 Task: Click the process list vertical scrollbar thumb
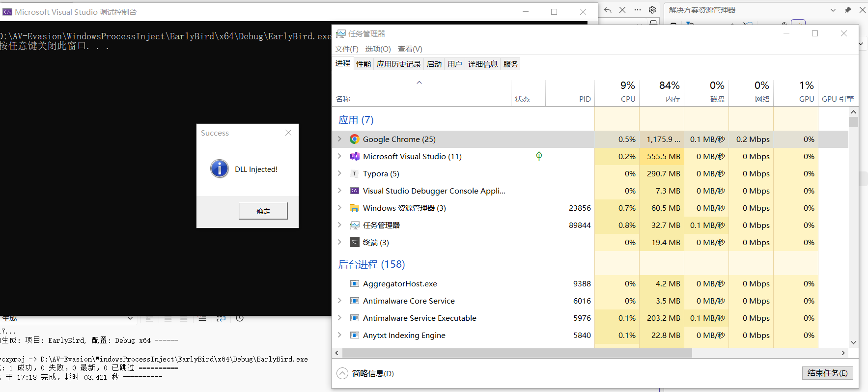pyautogui.click(x=854, y=122)
